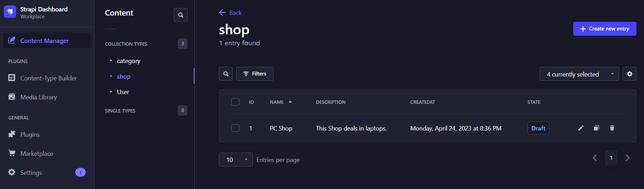
Task: Go Back using the back link
Action: tap(230, 13)
